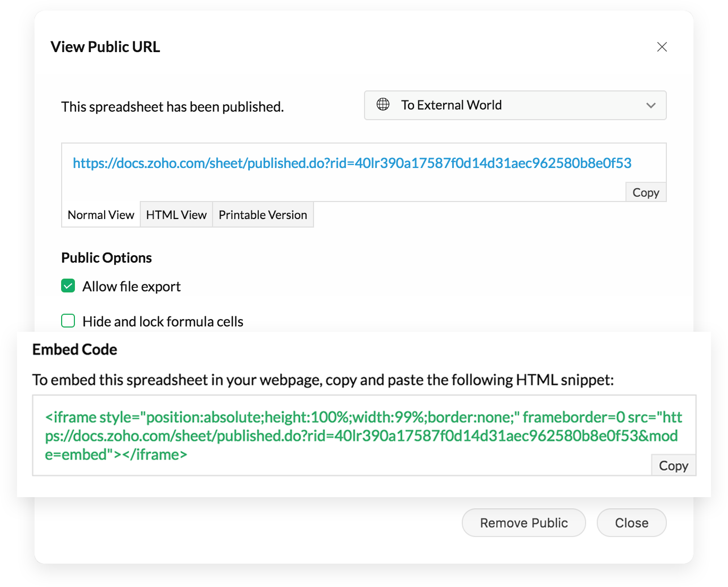Uncheck the Allow file export option

coord(68,286)
